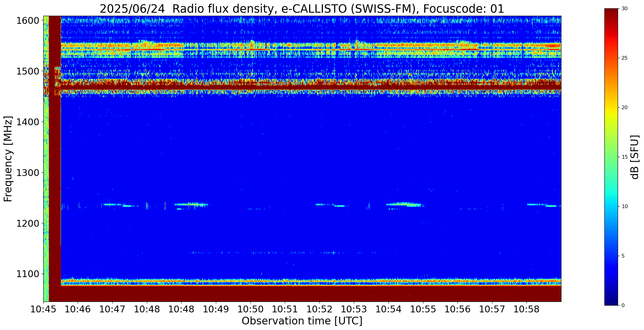
Task: Click the 1500 frequency tick label
Action: (28, 71)
